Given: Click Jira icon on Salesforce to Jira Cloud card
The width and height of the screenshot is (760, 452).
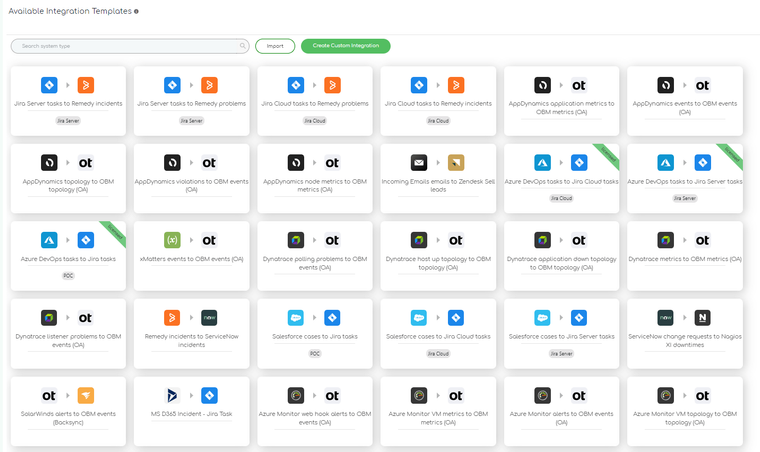Looking at the screenshot, I should 456,318.
